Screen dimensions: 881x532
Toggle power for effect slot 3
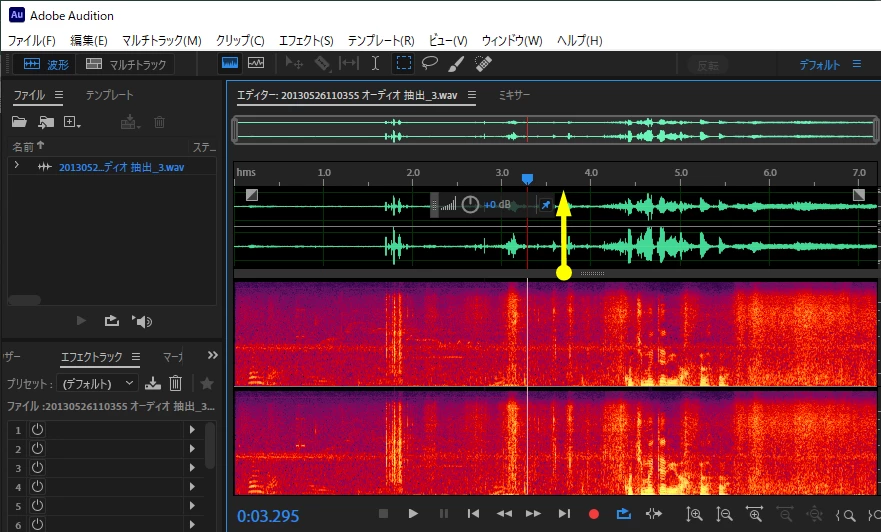coord(38,468)
